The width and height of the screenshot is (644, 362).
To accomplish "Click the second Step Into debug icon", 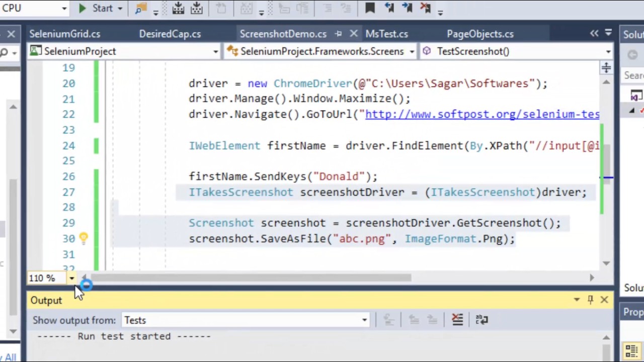I will 197,8.
